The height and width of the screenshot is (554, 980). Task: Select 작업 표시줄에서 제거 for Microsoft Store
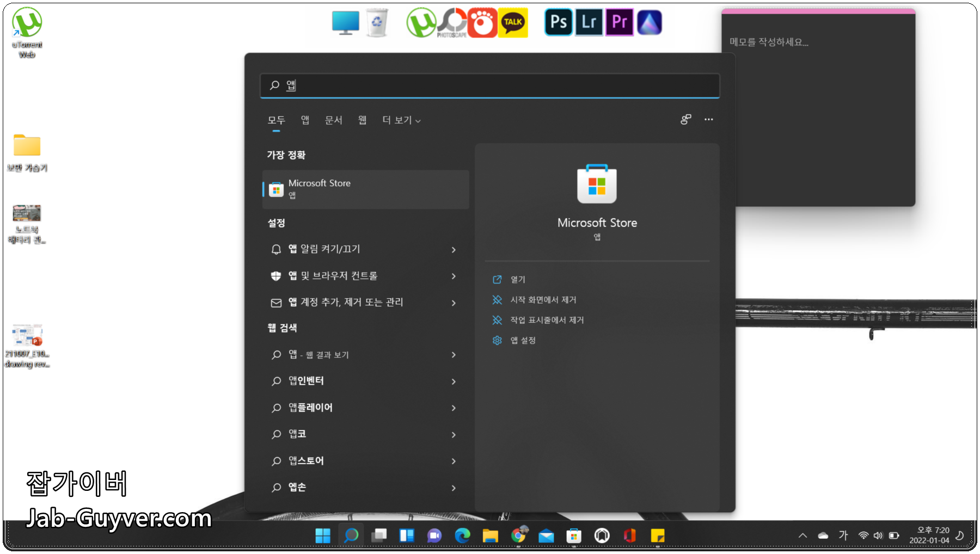coord(547,320)
